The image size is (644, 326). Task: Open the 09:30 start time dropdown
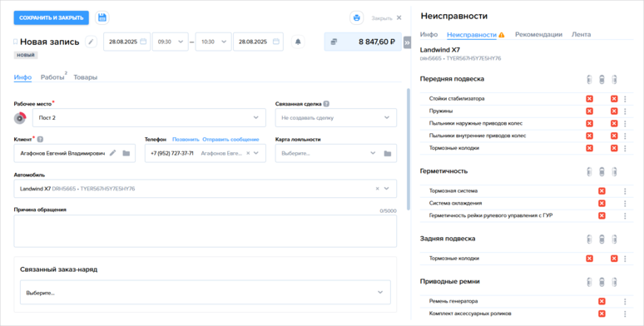pyautogui.click(x=170, y=42)
